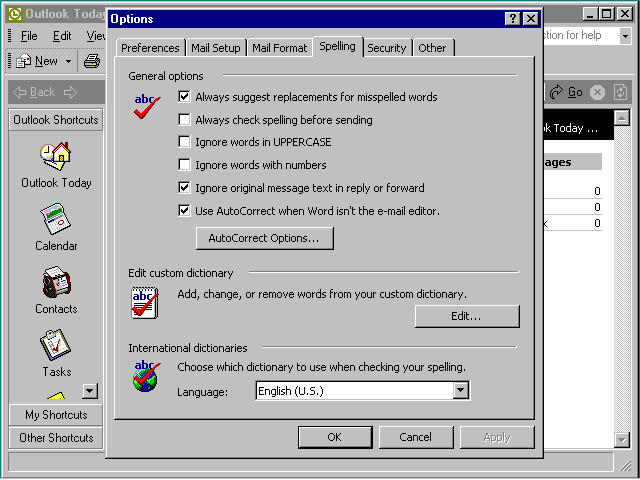Click the New item toolbar button

coord(37,61)
